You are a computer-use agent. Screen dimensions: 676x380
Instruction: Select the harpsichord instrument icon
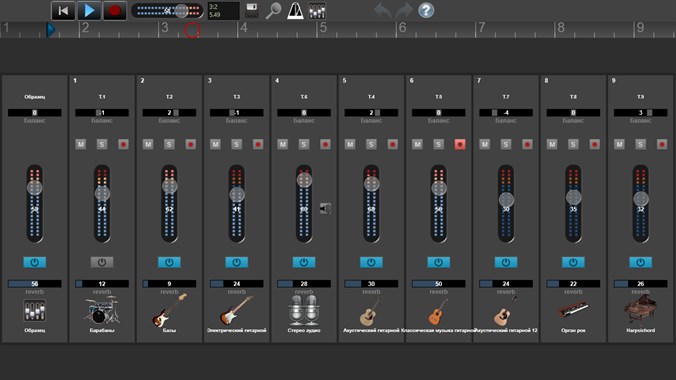(x=641, y=310)
